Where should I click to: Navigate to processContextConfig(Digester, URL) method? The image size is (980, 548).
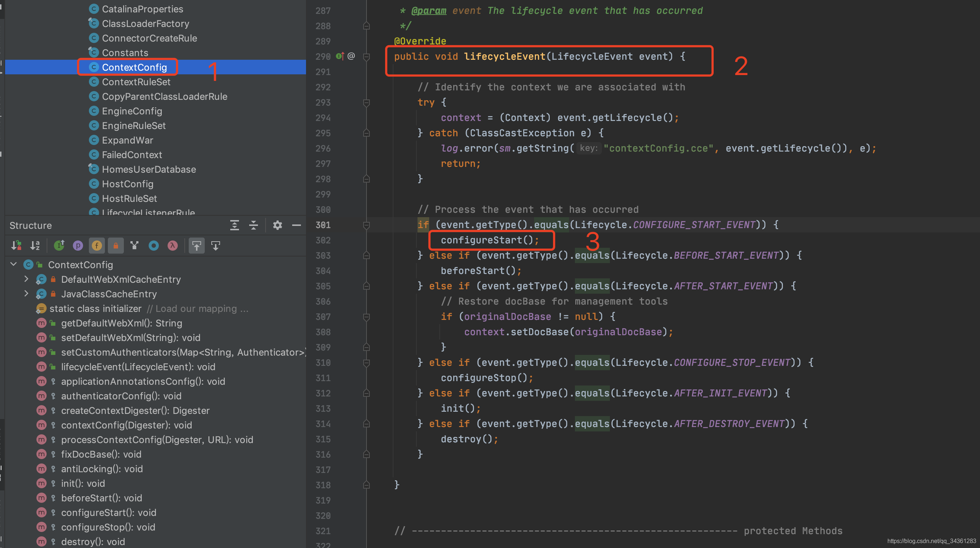click(x=157, y=439)
